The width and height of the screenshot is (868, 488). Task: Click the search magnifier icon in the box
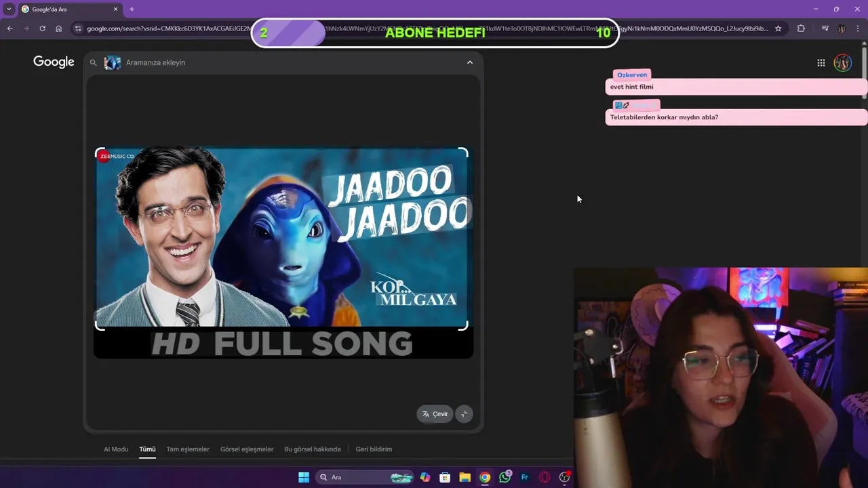(94, 62)
